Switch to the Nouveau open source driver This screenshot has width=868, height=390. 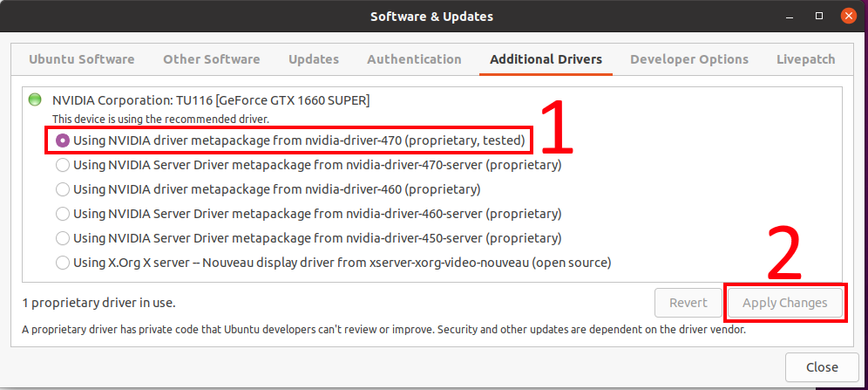63,262
